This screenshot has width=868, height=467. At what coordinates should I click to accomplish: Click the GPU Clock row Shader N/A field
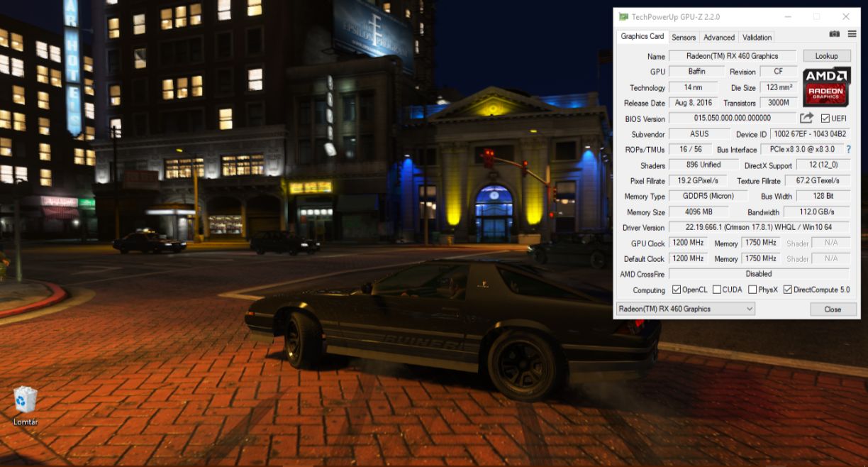click(830, 243)
